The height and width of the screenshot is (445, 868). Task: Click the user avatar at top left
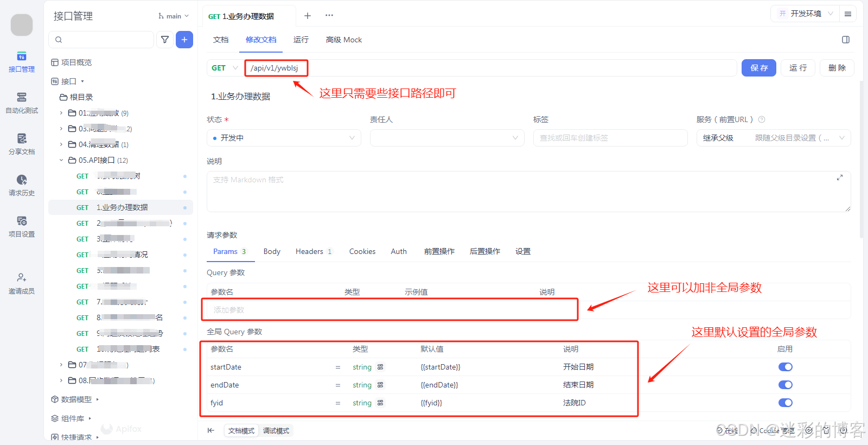click(x=22, y=24)
